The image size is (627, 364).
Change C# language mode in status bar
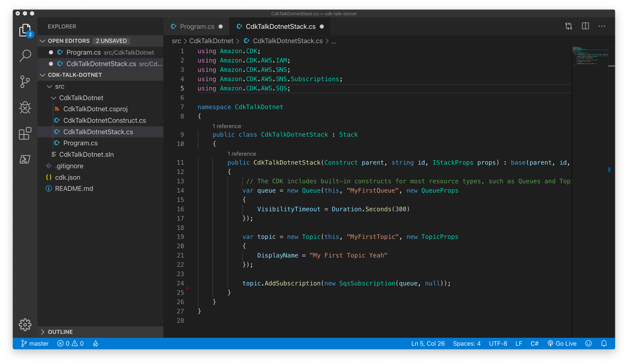534,344
